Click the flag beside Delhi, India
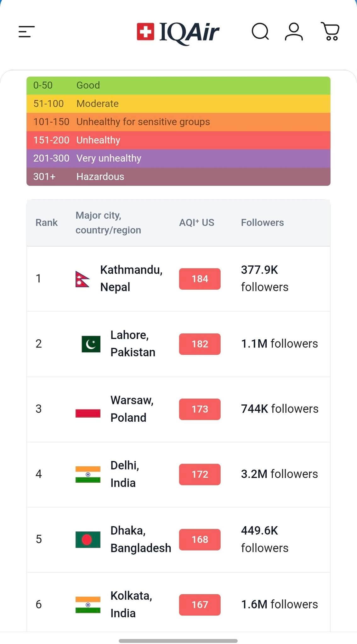Screen dimensions: 357x644 point(88,474)
